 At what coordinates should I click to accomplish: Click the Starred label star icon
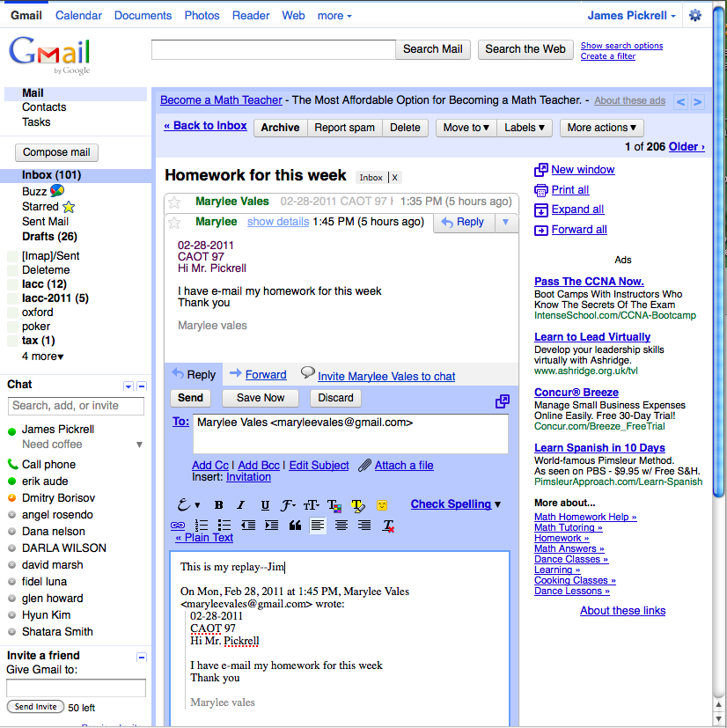pos(69,207)
